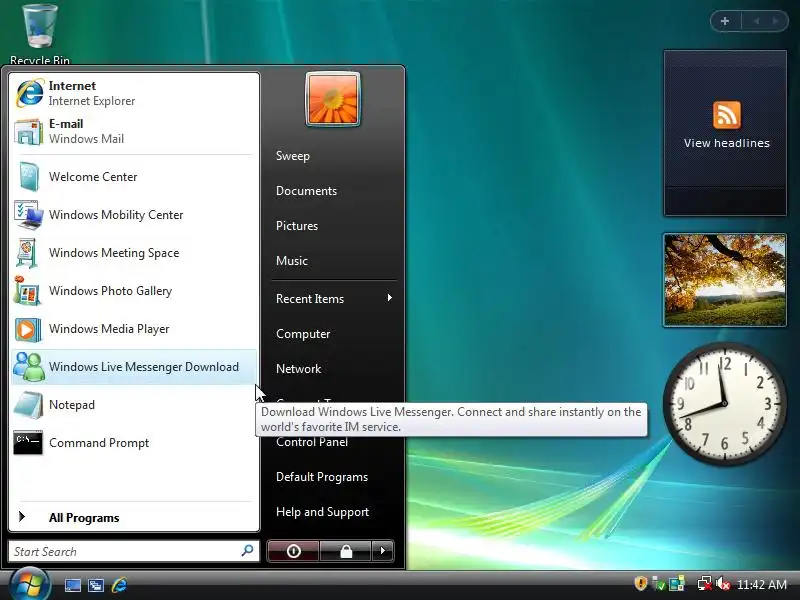Click the Windows Mobility Center icon
Image resolution: width=800 pixels, height=600 pixels.
[x=29, y=215]
